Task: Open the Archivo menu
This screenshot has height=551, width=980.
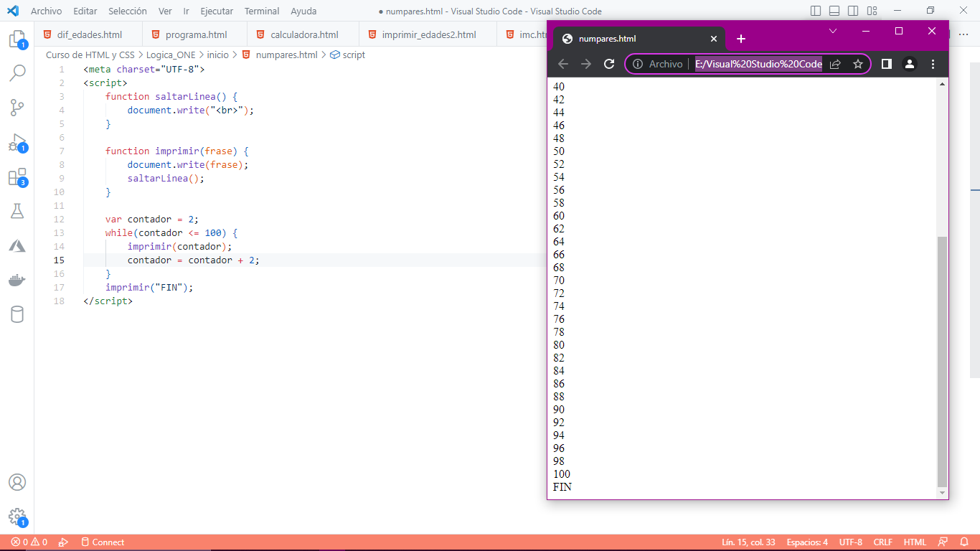Action: (46, 11)
